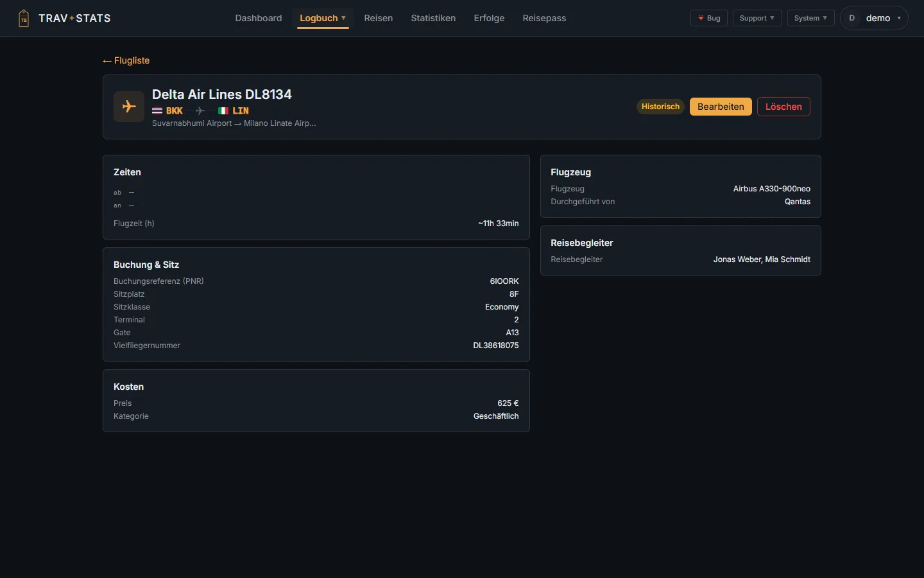Screen dimensions: 924x578
Task: Click the Kosten section heading
Action: pyautogui.click(x=128, y=387)
